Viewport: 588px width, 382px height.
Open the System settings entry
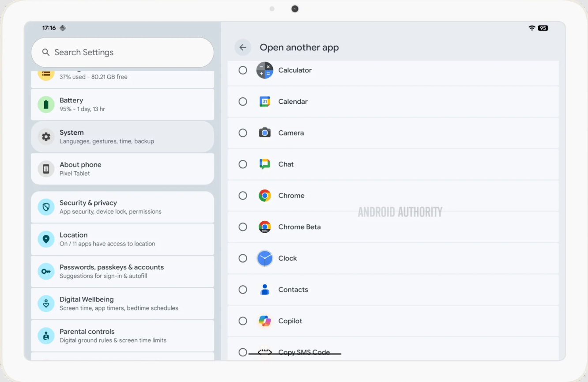(122, 137)
